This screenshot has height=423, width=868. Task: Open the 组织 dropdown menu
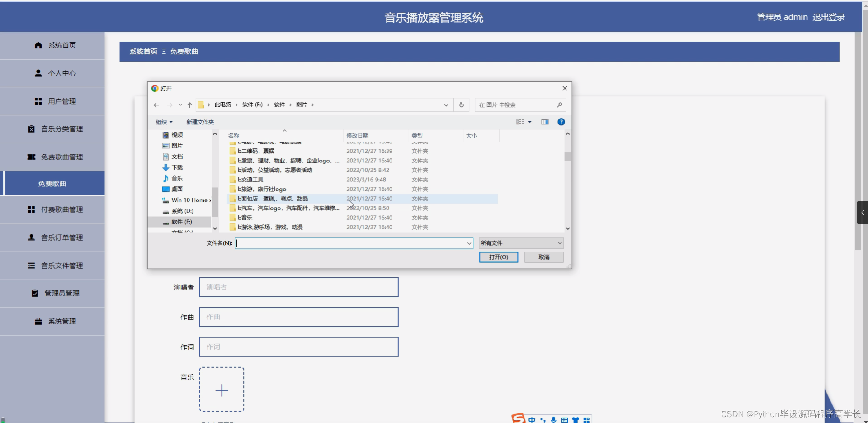[x=164, y=122]
